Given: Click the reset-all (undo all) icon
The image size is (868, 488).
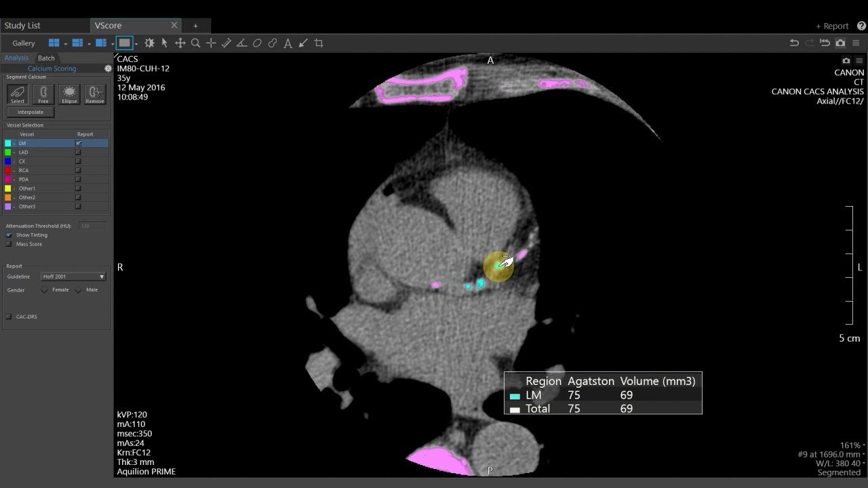Looking at the screenshot, I should tap(825, 43).
